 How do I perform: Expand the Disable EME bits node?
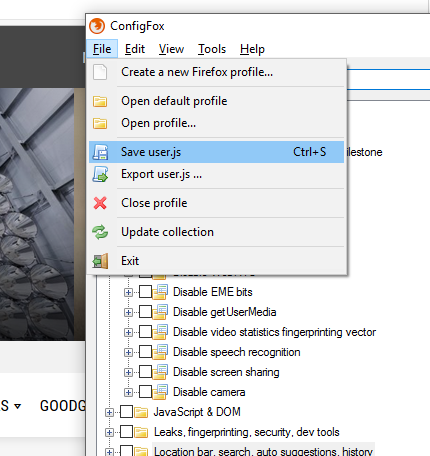click(x=128, y=293)
